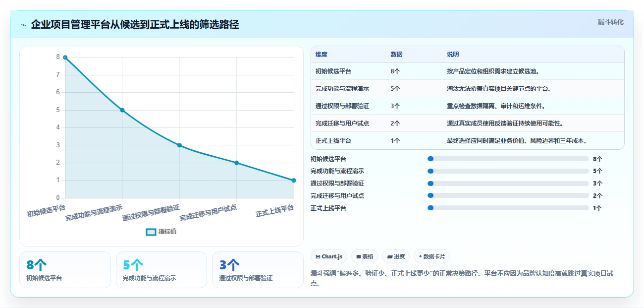This screenshot has width=644, height=308.
Task: Click the 1个 value in the table
Action: 395,141
